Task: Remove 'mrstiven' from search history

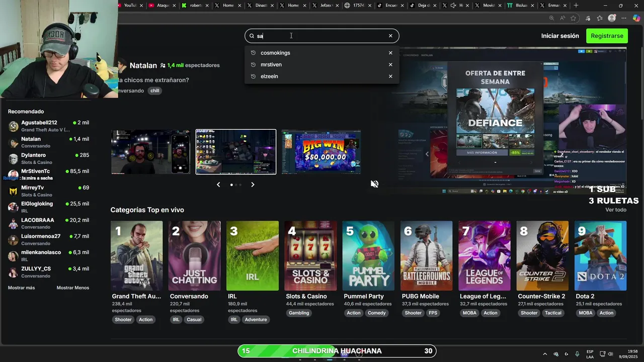Action: tap(390, 64)
